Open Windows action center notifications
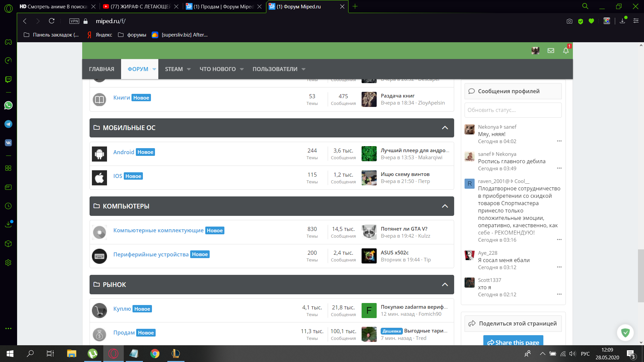Image resolution: width=644 pixels, height=362 pixels. coord(631,354)
